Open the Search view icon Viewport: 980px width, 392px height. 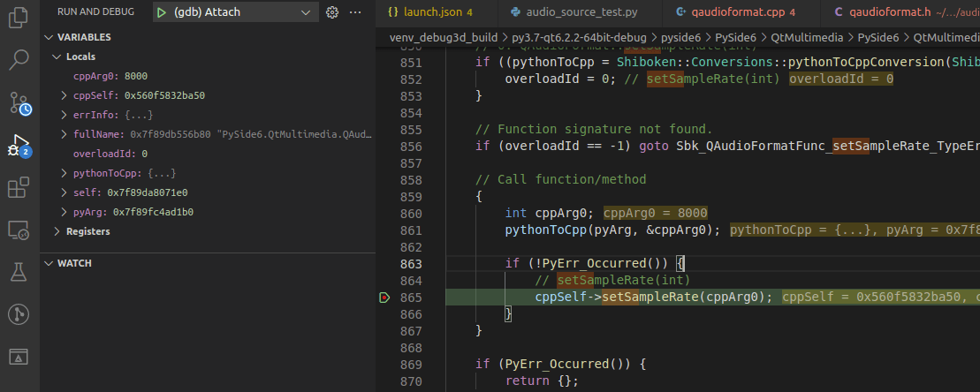point(19,60)
